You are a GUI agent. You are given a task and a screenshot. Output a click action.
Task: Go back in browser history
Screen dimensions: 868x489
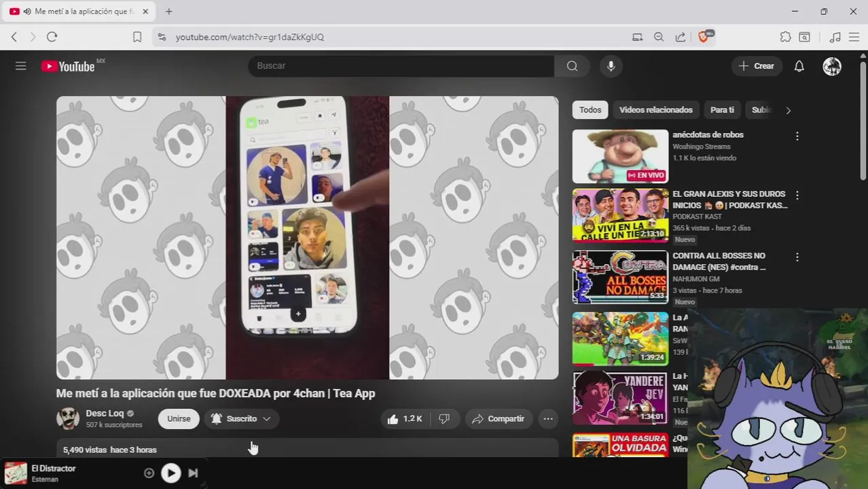[14, 37]
